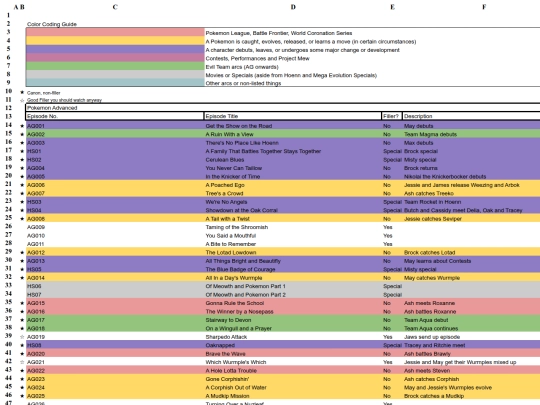
Task: Select 'Brock catches a Mudkip' description
Action: (x=471, y=396)
